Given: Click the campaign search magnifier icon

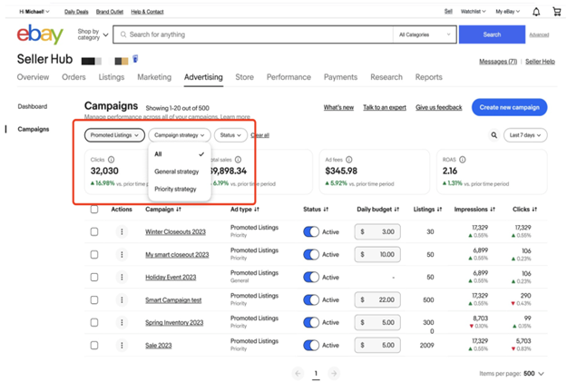Looking at the screenshot, I should (x=494, y=135).
